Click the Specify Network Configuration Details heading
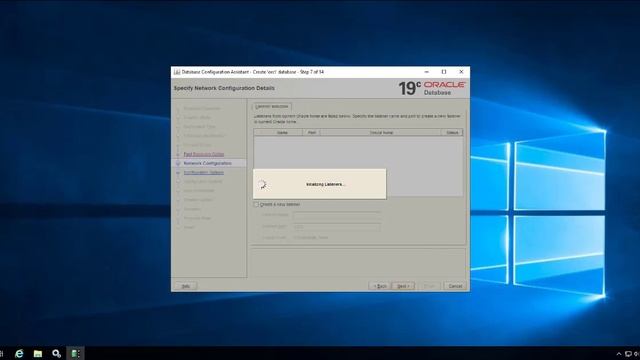Viewport: 640px width, 360px height. [x=224, y=88]
